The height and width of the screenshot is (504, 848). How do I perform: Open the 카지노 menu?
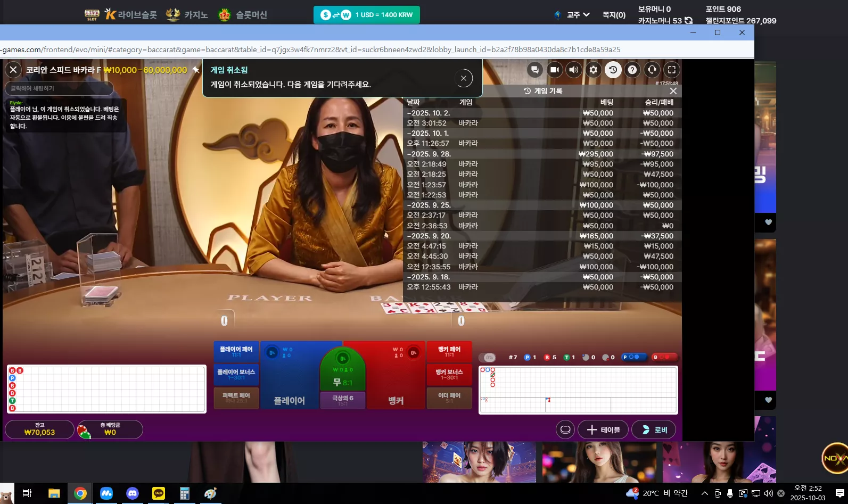[187, 15]
